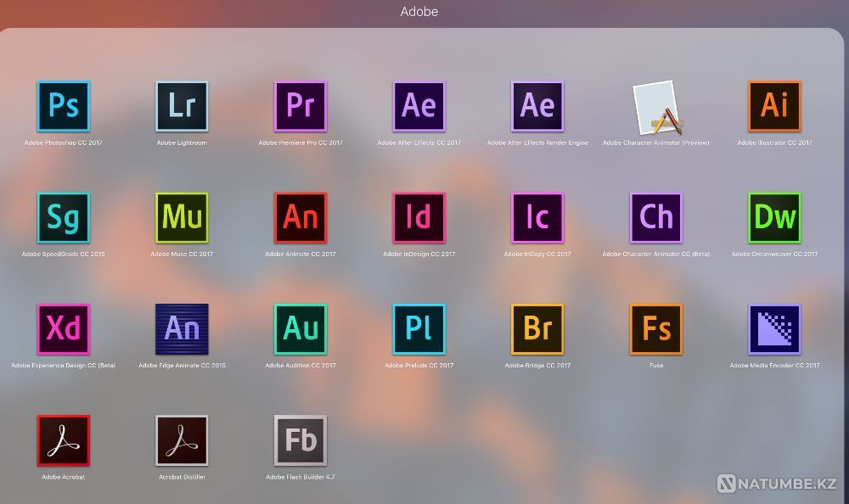
Task: Click the "Adobe After Effects CC 2017" label
Action: pos(419,143)
